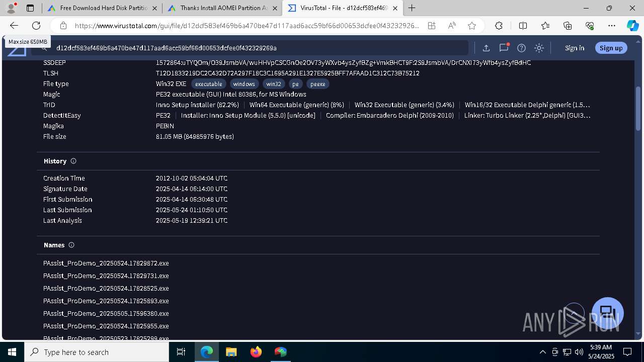Refresh the VirusTotal page

click(36, 26)
